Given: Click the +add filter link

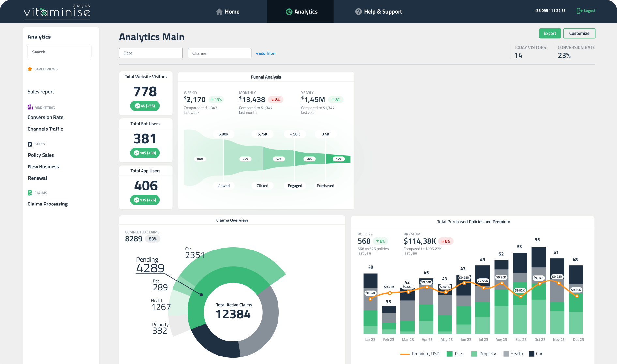Looking at the screenshot, I should click(266, 53).
